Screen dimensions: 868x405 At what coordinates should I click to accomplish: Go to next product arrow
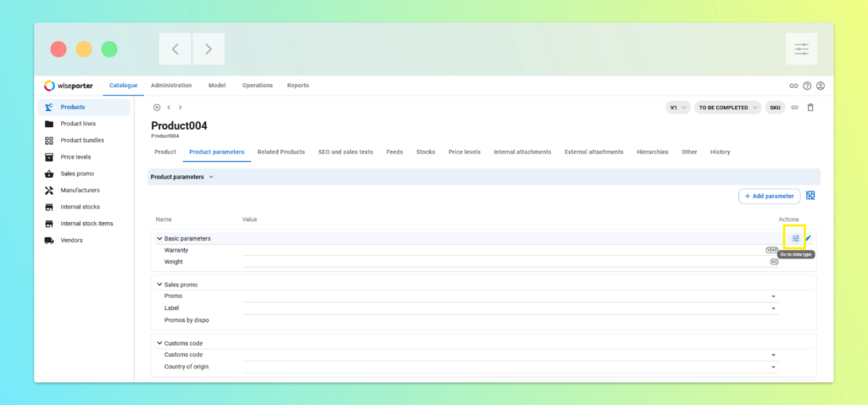pyautogui.click(x=180, y=108)
